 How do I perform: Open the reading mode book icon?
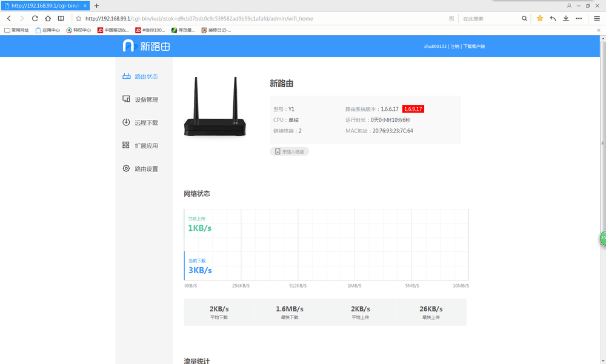61,18
